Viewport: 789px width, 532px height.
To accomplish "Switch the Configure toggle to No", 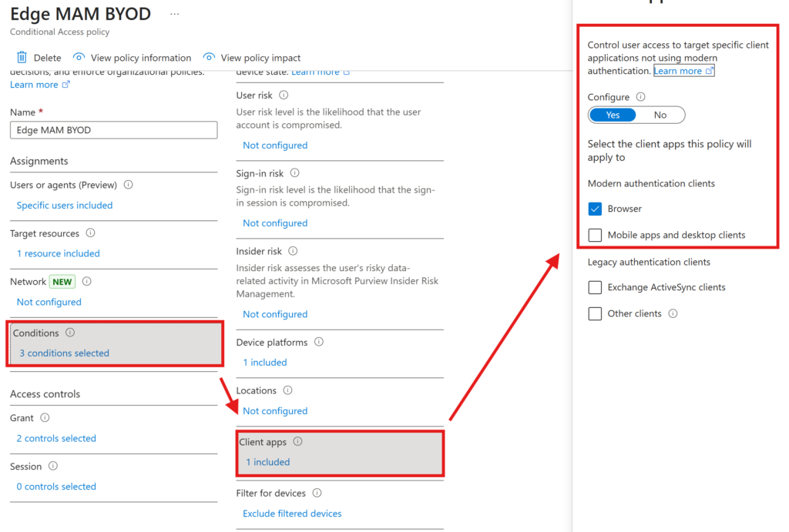I will [660, 115].
